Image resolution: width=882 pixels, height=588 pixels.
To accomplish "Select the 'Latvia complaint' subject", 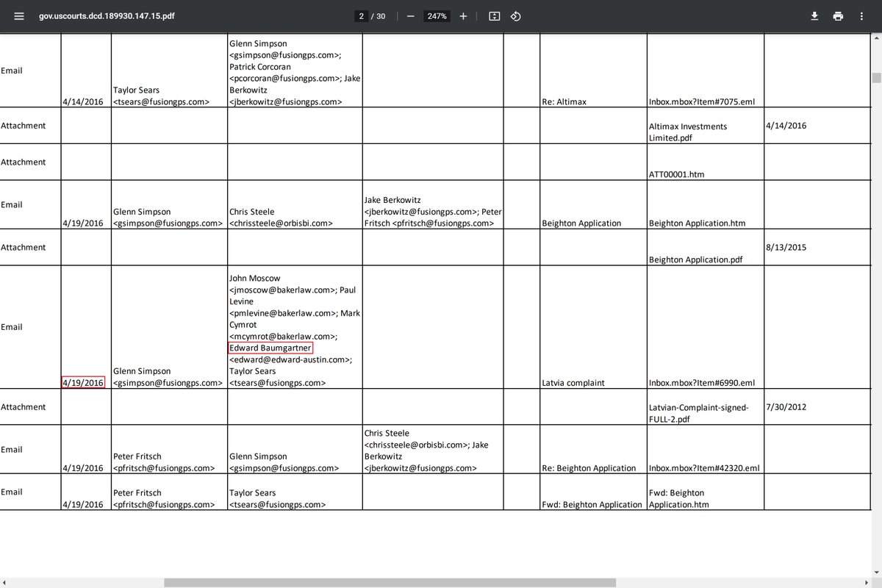I will 573,383.
